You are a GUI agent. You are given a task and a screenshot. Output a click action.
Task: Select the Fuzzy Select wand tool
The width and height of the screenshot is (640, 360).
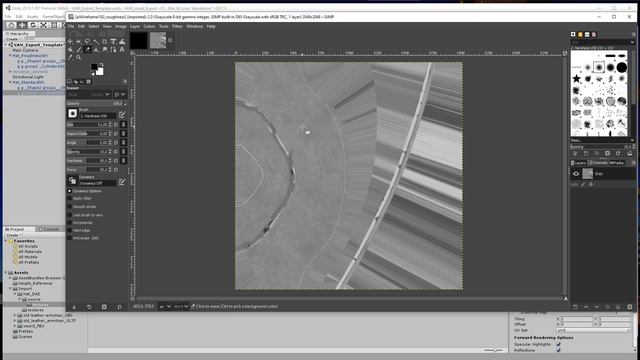[x=96, y=41]
